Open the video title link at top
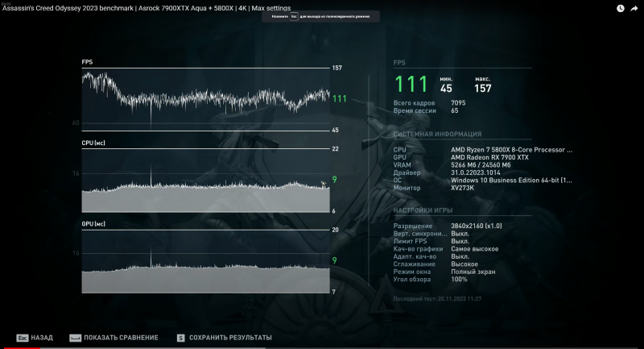This screenshot has width=644, height=349. (x=147, y=8)
